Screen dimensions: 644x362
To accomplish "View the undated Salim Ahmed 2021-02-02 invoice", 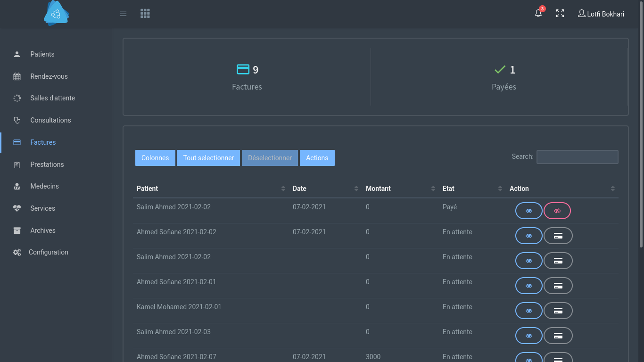I will click(x=529, y=261).
